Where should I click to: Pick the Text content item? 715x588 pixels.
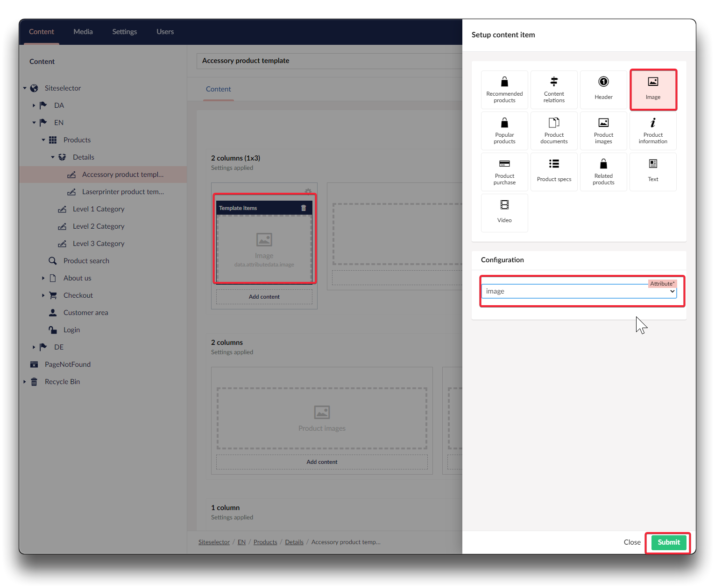pos(653,172)
